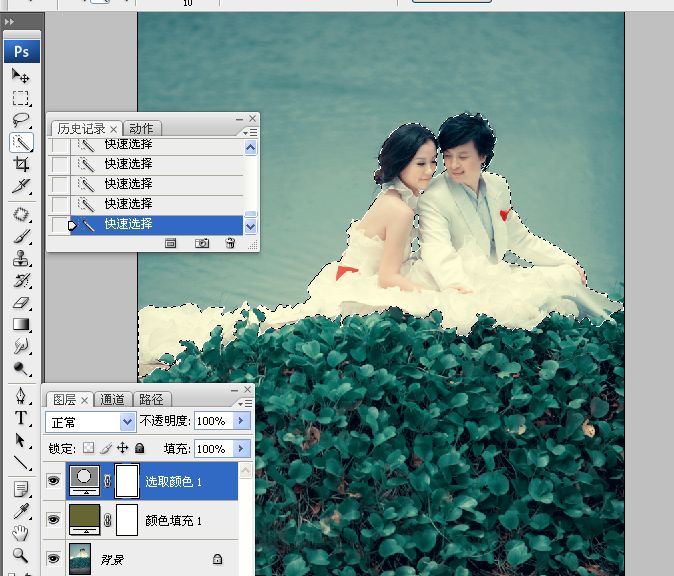The height and width of the screenshot is (576, 674).
Task: Select the Pen tool
Action: tap(20, 397)
